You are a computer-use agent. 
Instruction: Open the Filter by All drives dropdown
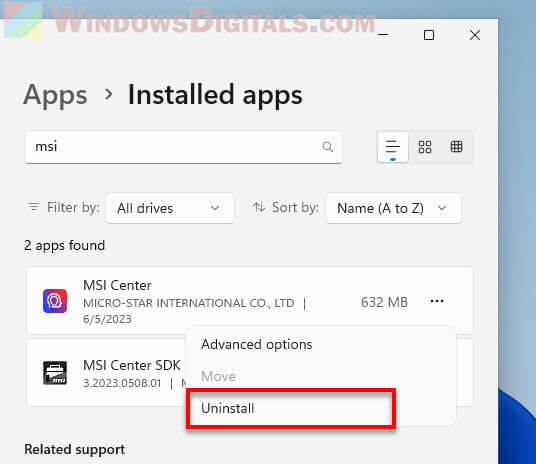click(x=170, y=208)
